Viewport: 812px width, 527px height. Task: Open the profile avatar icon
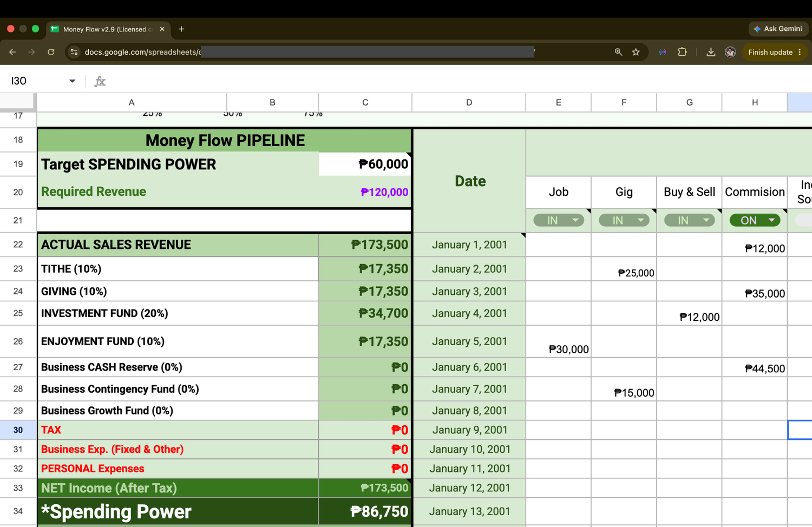(730, 52)
